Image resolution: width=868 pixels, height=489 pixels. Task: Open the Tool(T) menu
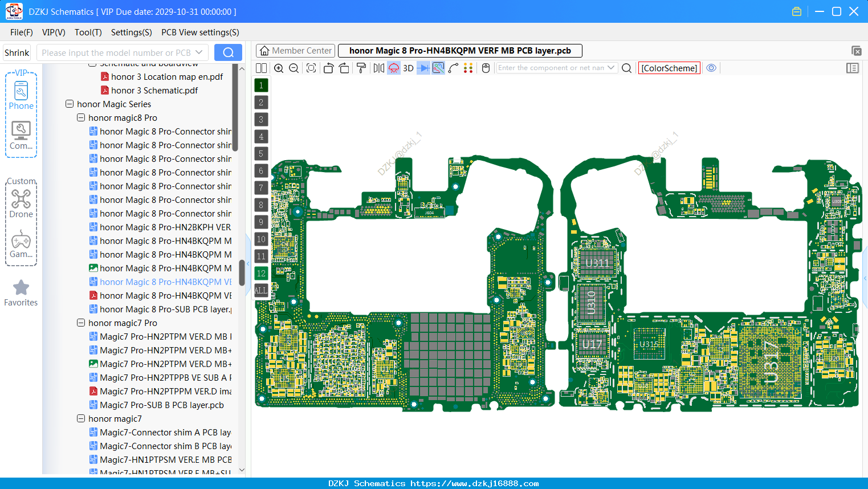88,32
